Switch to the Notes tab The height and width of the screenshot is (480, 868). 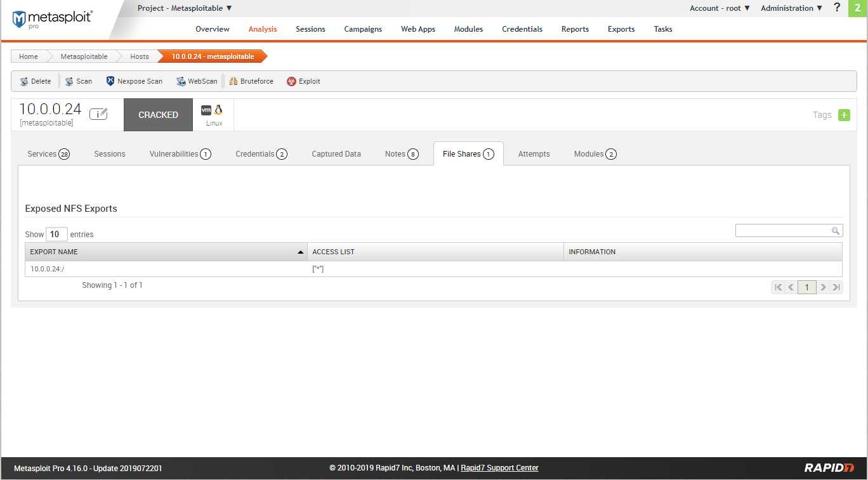pyautogui.click(x=402, y=154)
